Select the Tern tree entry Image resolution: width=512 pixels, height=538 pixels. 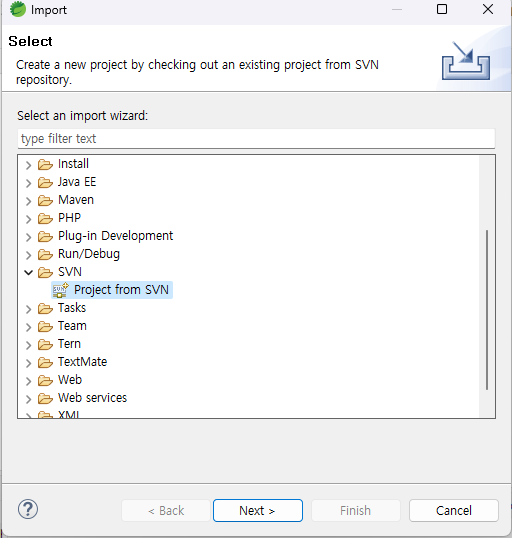coord(69,344)
